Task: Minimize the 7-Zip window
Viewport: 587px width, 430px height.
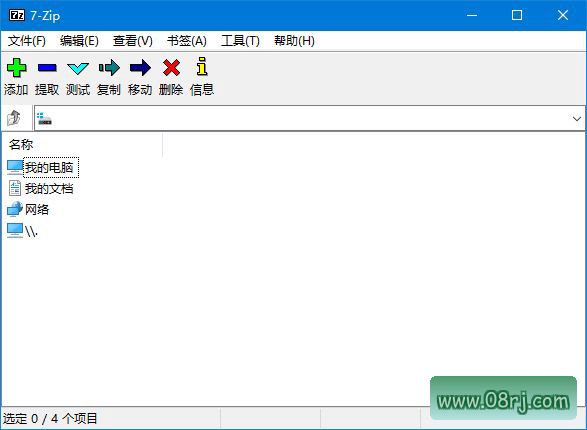Action: [x=472, y=15]
